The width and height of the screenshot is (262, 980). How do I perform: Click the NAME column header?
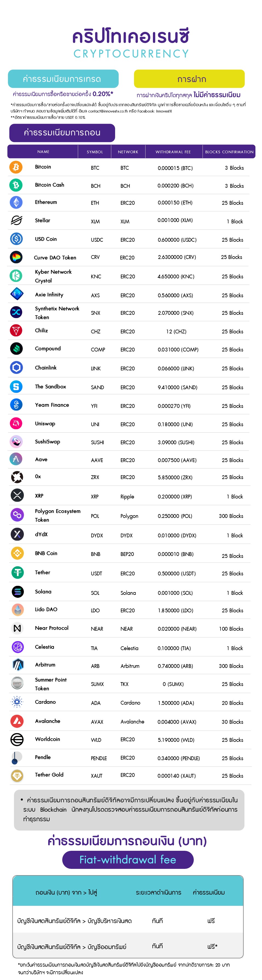click(43, 152)
